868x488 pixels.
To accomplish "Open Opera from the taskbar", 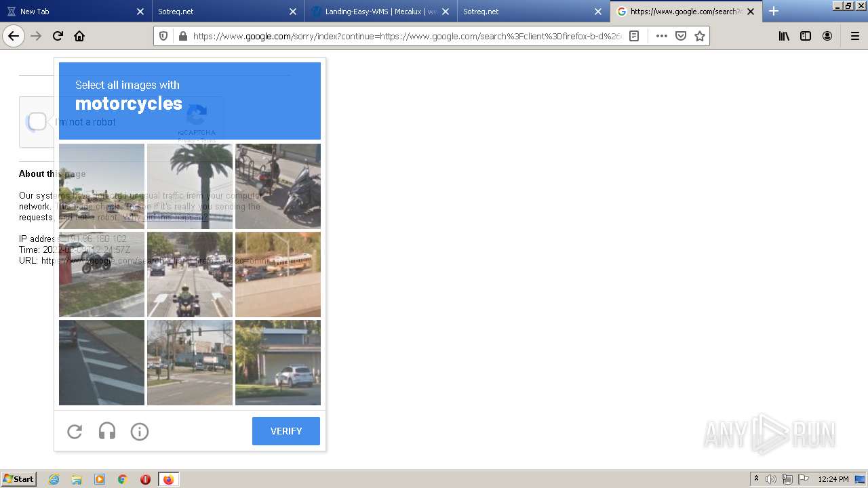I will [145, 479].
